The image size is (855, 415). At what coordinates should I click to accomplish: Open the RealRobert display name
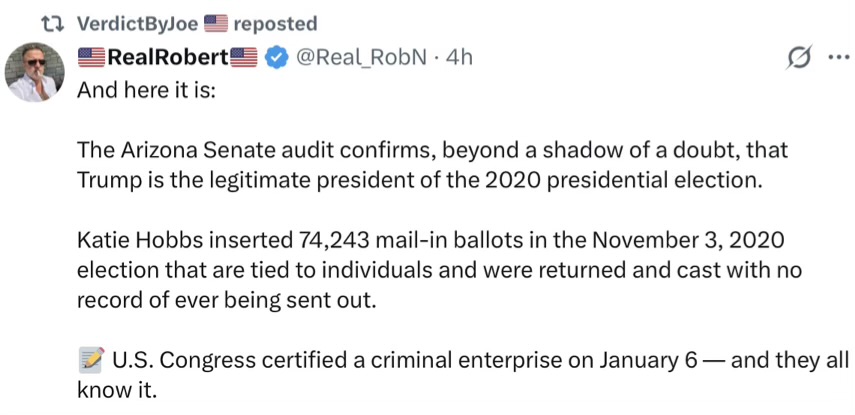click(167, 58)
